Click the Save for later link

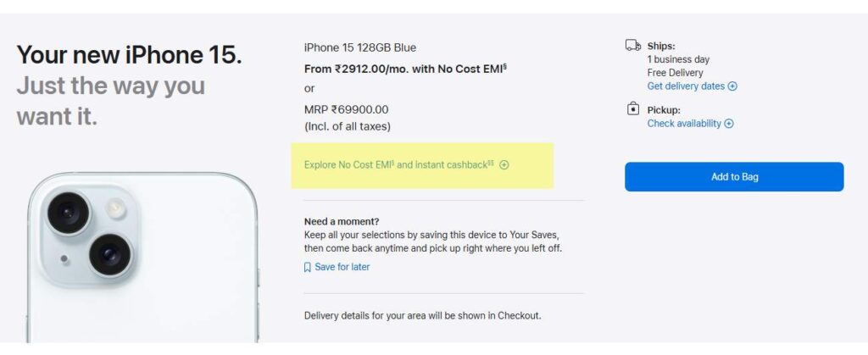pos(342,267)
